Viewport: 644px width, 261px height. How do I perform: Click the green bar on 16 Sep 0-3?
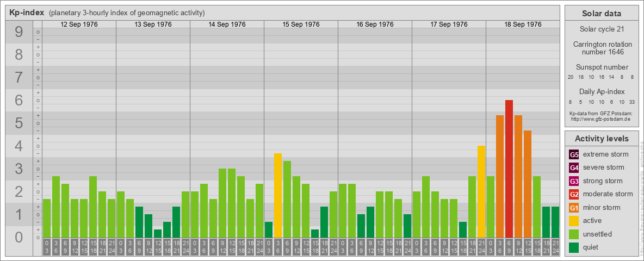343,211
